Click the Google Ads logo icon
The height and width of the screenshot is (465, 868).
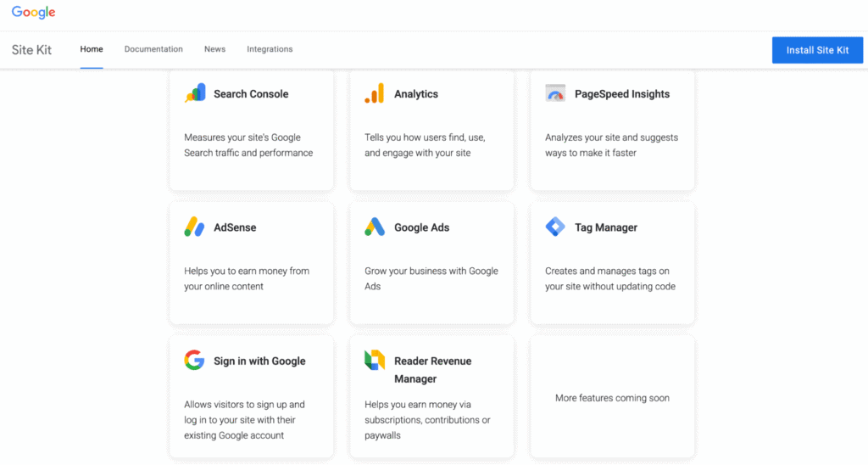pyautogui.click(x=375, y=227)
